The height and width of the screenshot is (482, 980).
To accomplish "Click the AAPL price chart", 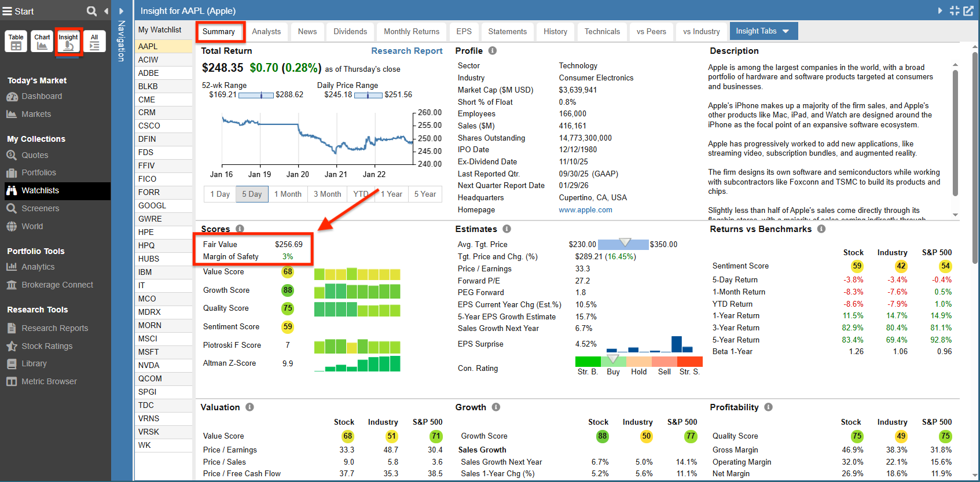I will pyautogui.click(x=317, y=138).
